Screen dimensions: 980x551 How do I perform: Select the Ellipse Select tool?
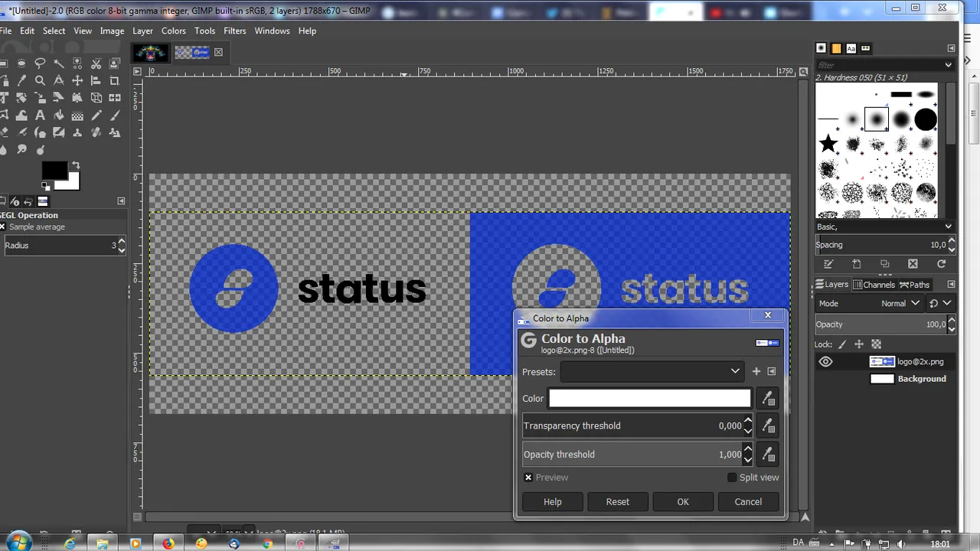(21, 64)
